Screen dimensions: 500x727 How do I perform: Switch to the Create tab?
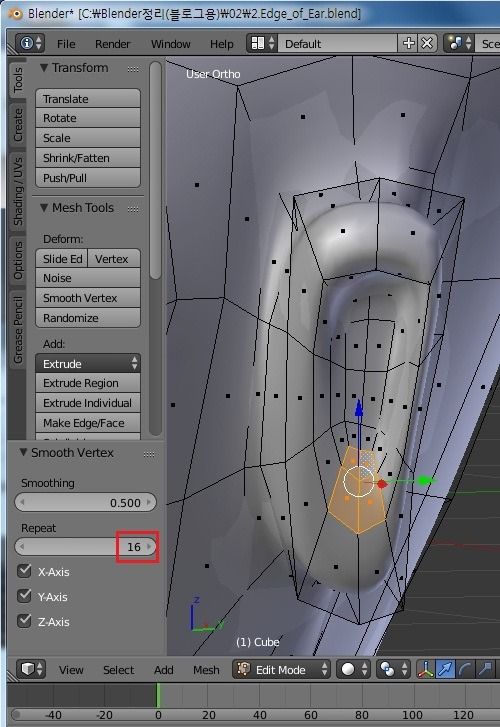point(18,124)
